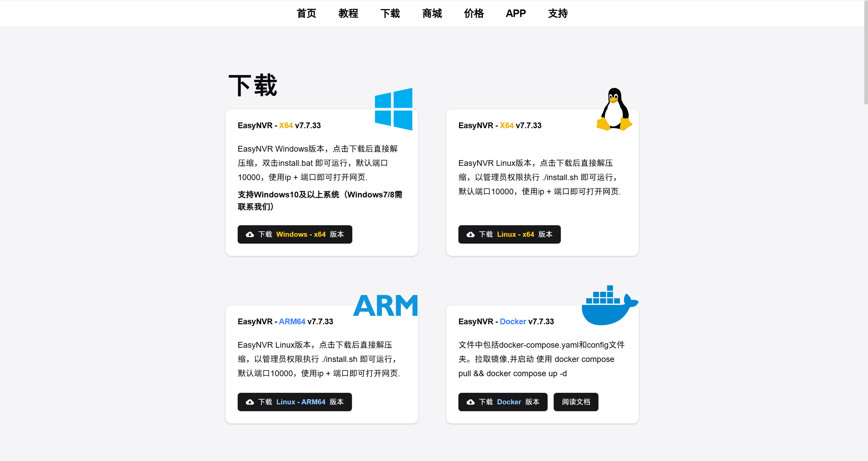Viewport: 868px width, 461px height.
Task: Click cloud icon on Windows x64 download button
Action: coord(250,234)
